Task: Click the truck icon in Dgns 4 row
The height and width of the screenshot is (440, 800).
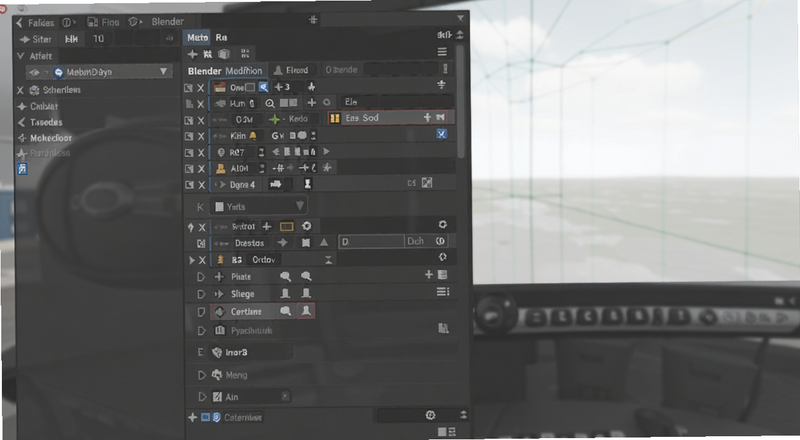Action: pyautogui.click(x=276, y=184)
